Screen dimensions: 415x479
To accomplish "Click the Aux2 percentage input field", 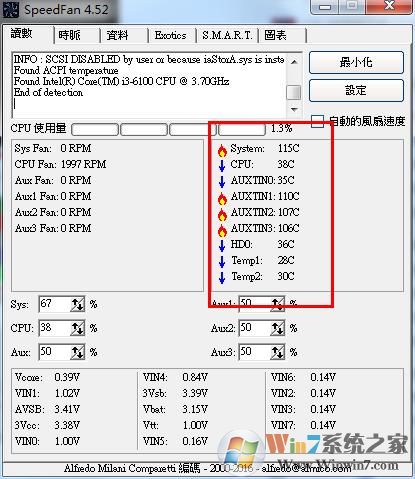I will [255, 328].
